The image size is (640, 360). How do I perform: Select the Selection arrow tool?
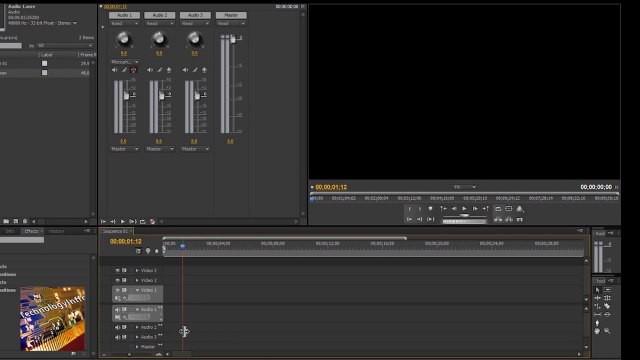pyautogui.click(x=598, y=290)
